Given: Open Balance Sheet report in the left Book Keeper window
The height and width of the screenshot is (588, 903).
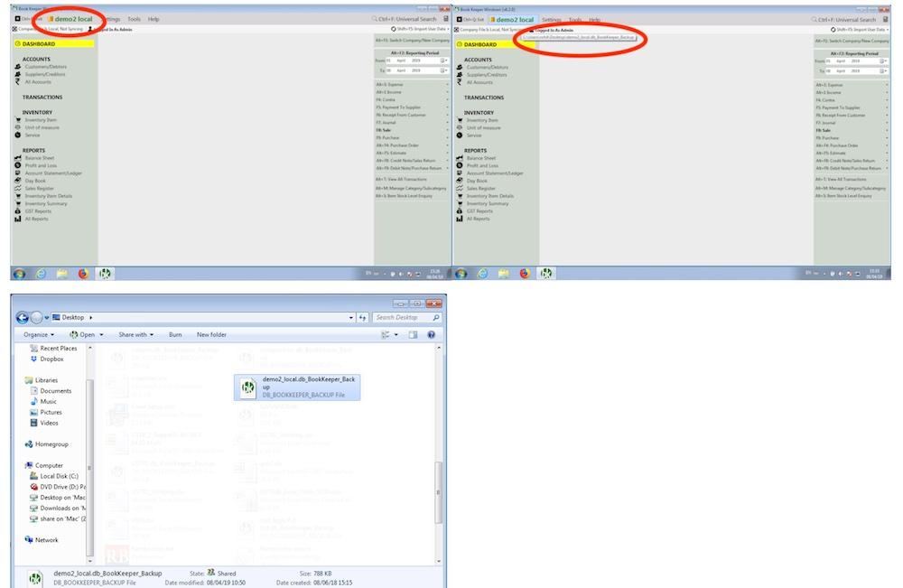Looking at the screenshot, I should pos(40,158).
